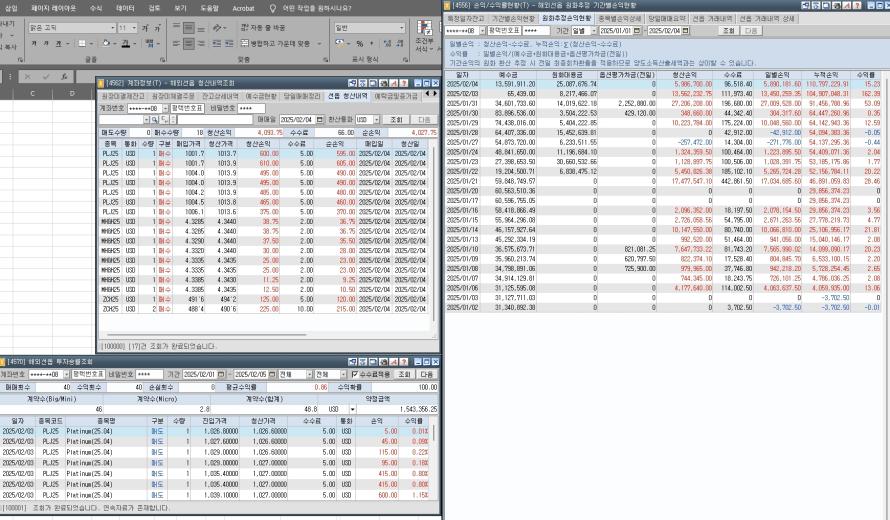Select the 2025/01/31 row in 4556 table

click(663, 103)
